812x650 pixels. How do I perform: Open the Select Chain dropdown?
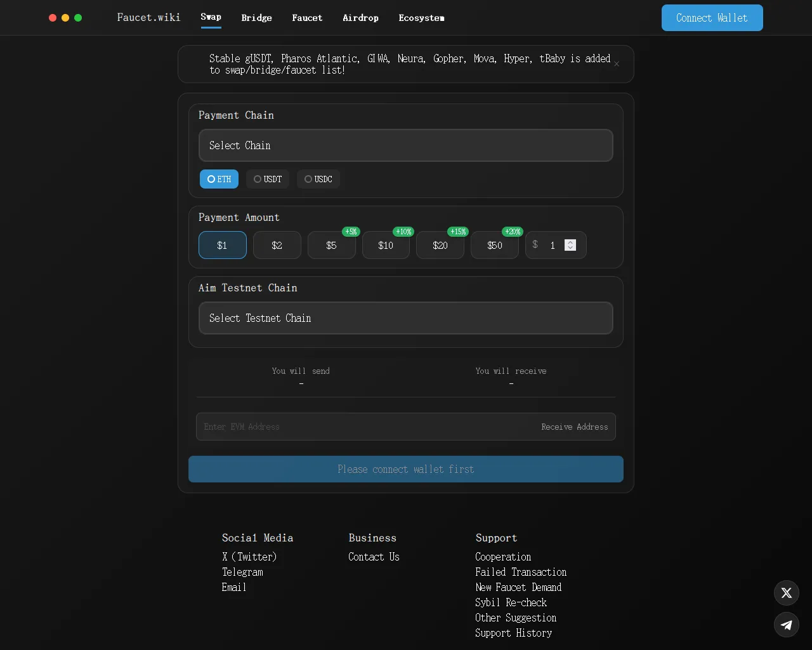click(405, 145)
